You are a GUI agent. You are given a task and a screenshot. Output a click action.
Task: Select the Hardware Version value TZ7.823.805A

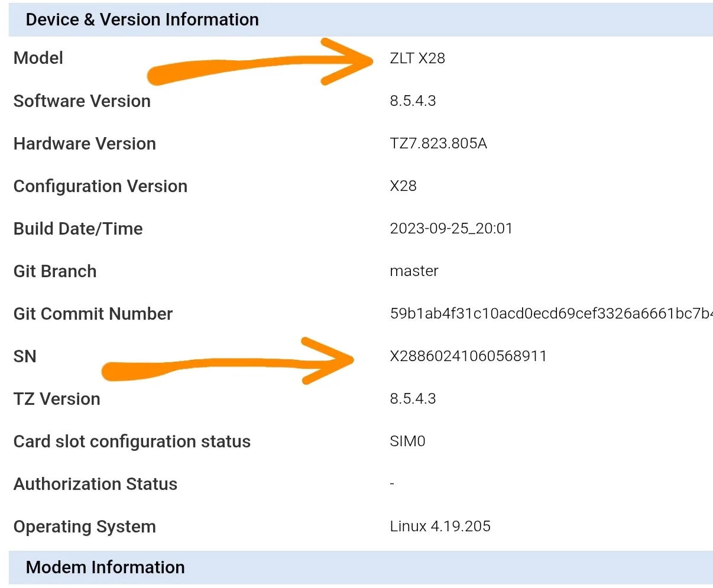click(x=438, y=144)
